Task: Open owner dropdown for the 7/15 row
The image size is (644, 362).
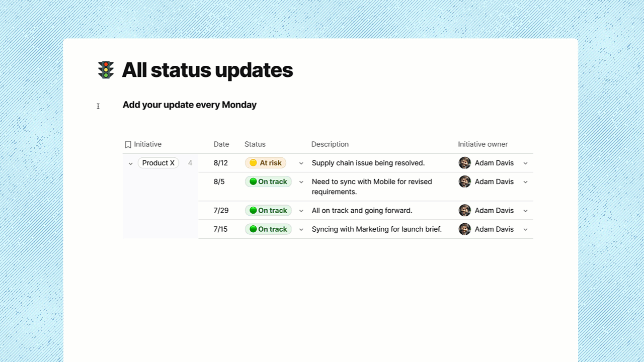Action: coord(525,230)
